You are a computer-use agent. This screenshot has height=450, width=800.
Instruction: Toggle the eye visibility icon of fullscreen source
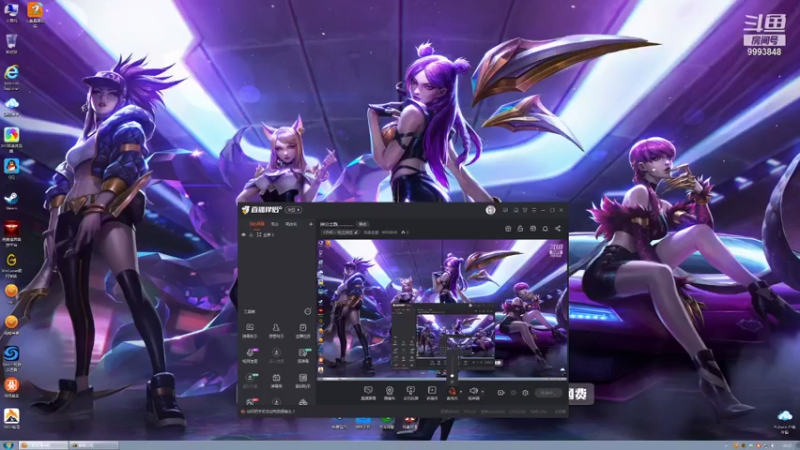coord(244,235)
